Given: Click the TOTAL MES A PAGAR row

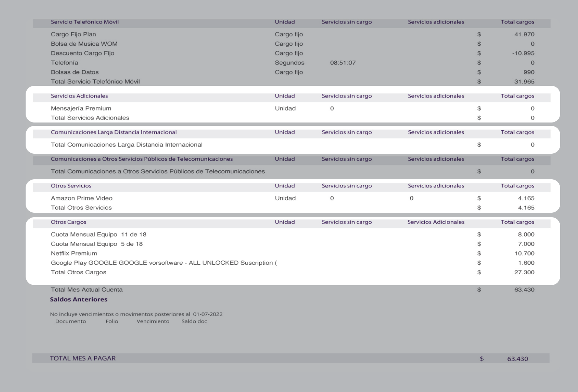Looking at the screenshot, I should click(x=82, y=359).
